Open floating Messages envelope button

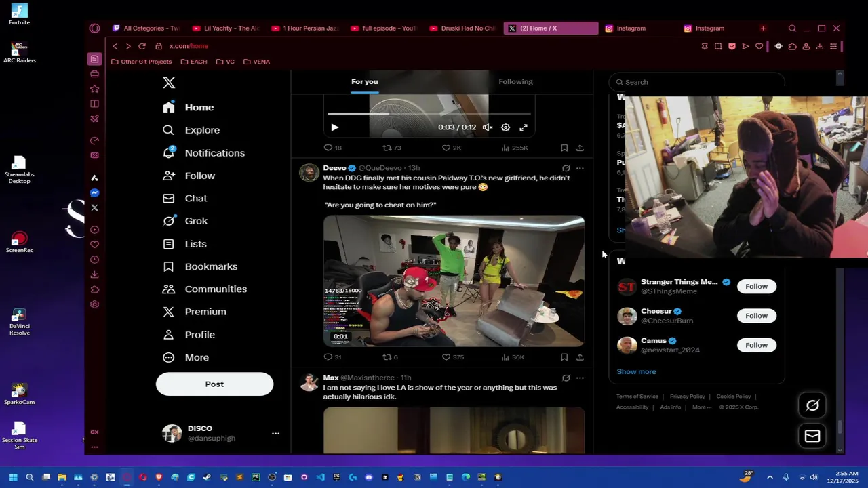click(x=812, y=436)
